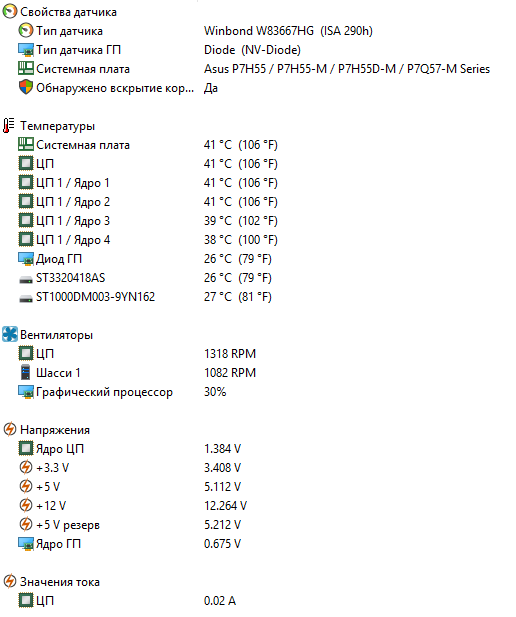Click the thermometer icon beside Температуры
Viewport: 516px width, 617px height.
tap(9, 126)
